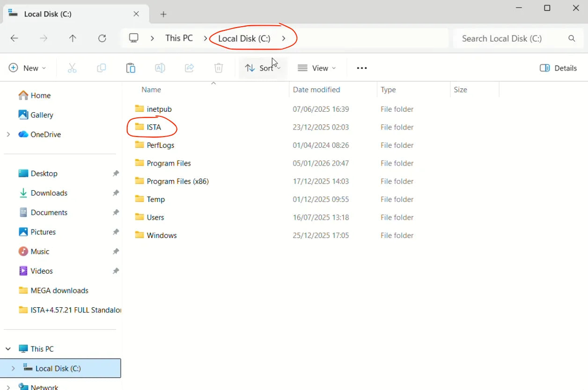
Task: Open Desktop quick access item
Action: 38,173
